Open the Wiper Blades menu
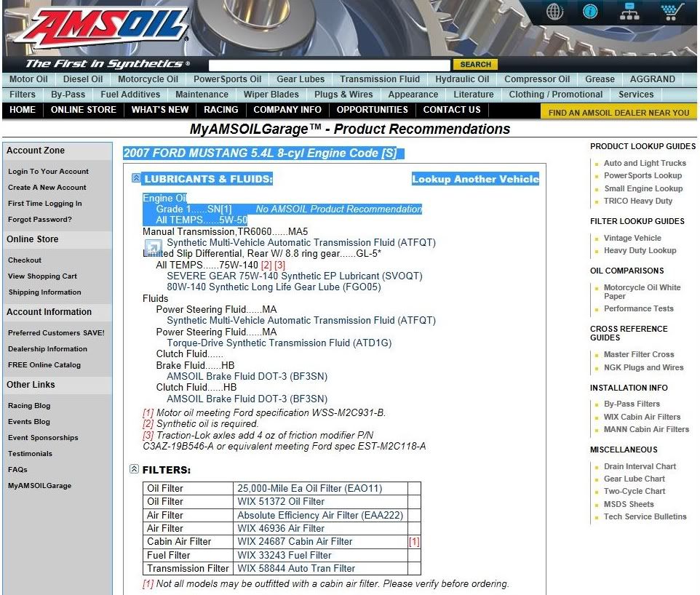The width and height of the screenshot is (700, 595). coord(271,94)
